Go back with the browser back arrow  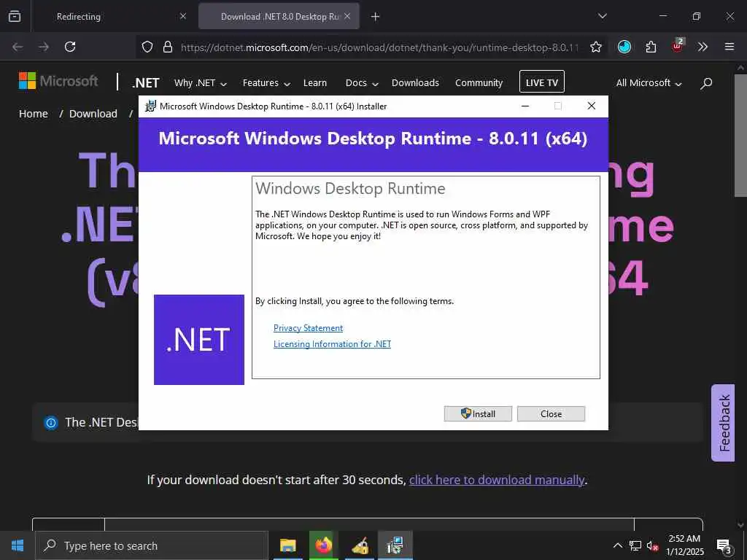point(18,47)
